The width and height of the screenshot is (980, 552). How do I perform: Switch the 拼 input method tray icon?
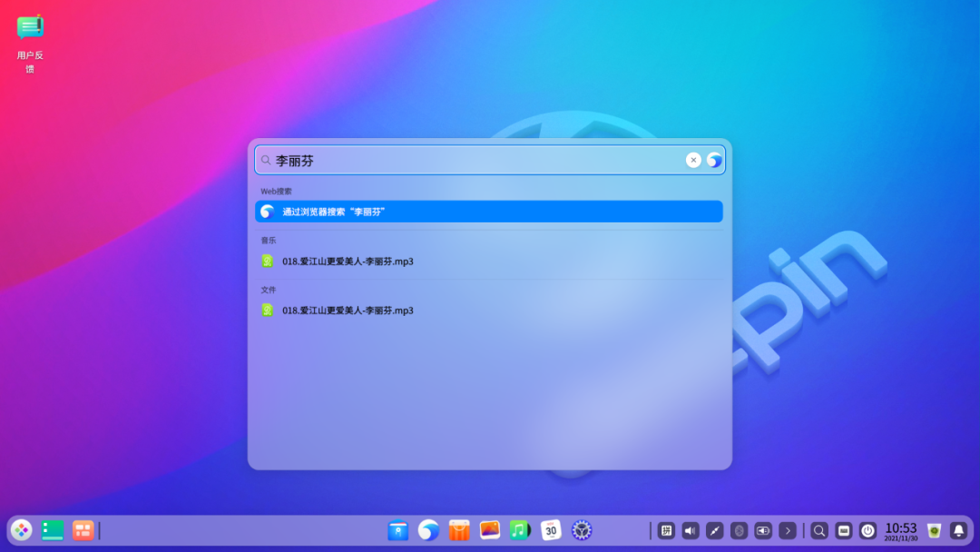pos(666,531)
